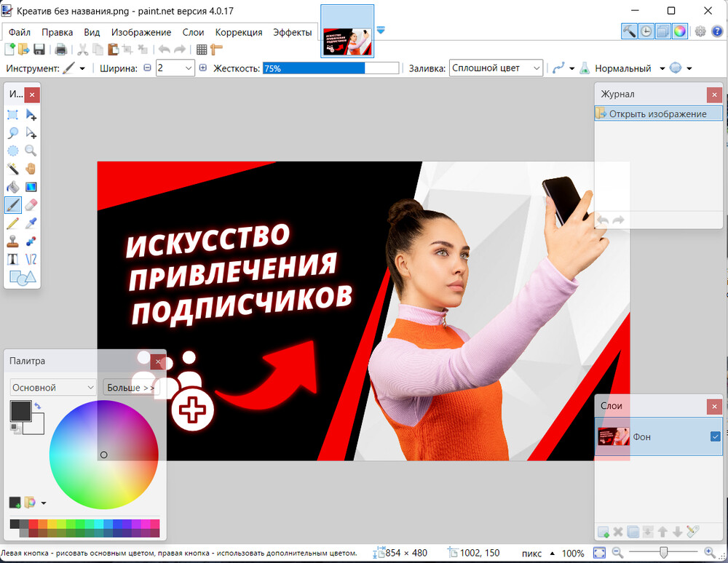This screenshot has width=728, height=563.
Task: Add a new layer in the Layers panel
Action: [x=603, y=532]
